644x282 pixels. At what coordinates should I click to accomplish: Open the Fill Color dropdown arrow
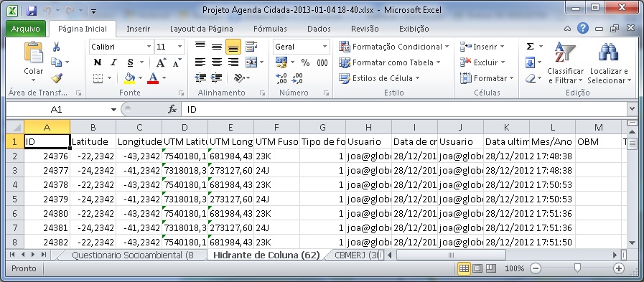pos(141,78)
